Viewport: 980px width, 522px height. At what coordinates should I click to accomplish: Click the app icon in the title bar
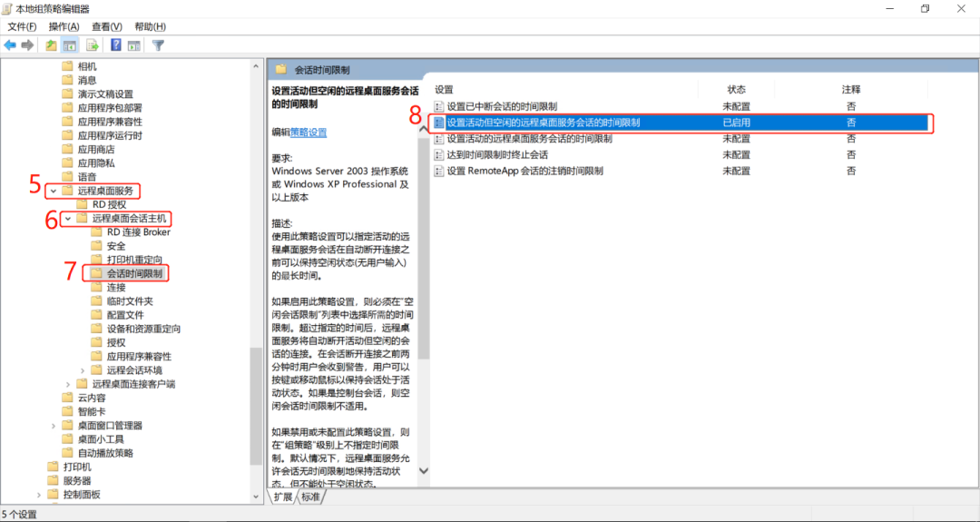(7, 9)
